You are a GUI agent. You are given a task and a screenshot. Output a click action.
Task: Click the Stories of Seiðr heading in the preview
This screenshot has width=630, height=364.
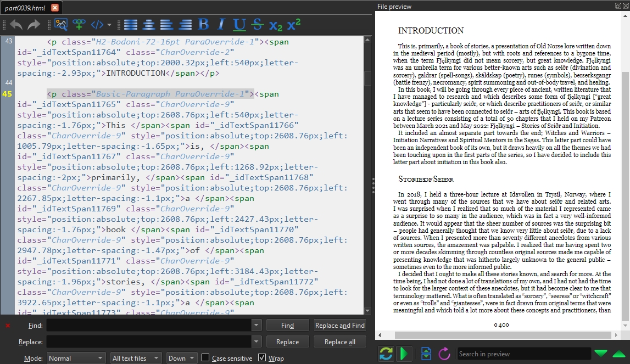pyautogui.click(x=426, y=179)
